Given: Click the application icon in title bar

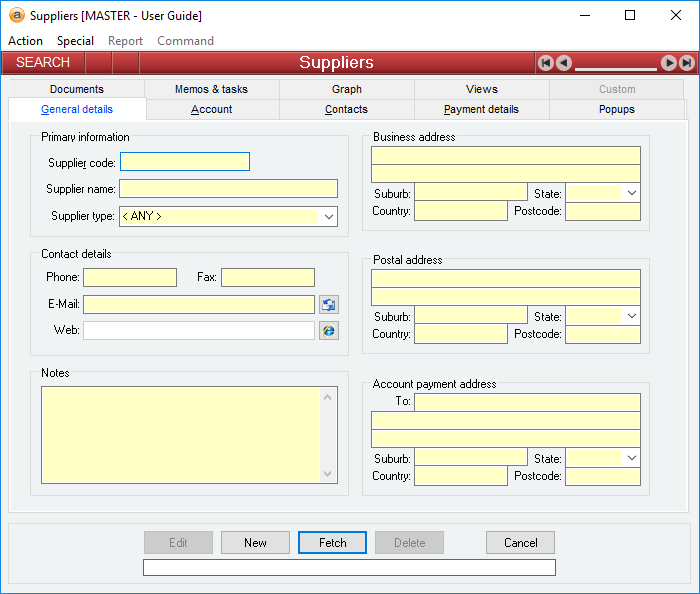Looking at the screenshot, I should 16,15.
